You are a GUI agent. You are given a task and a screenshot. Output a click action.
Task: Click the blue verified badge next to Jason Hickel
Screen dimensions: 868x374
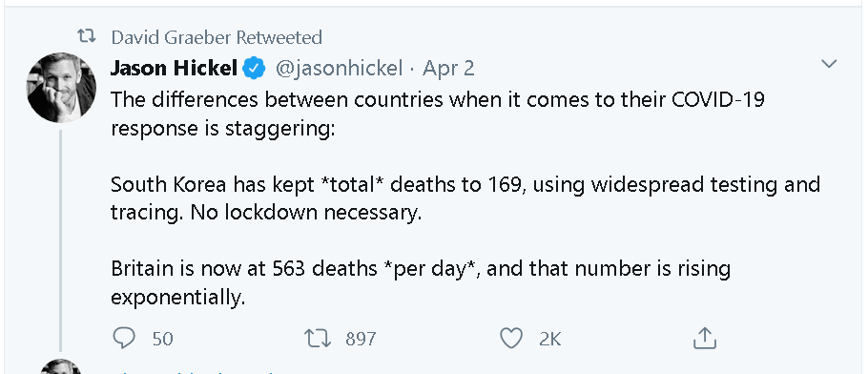pyautogui.click(x=254, y=68)
